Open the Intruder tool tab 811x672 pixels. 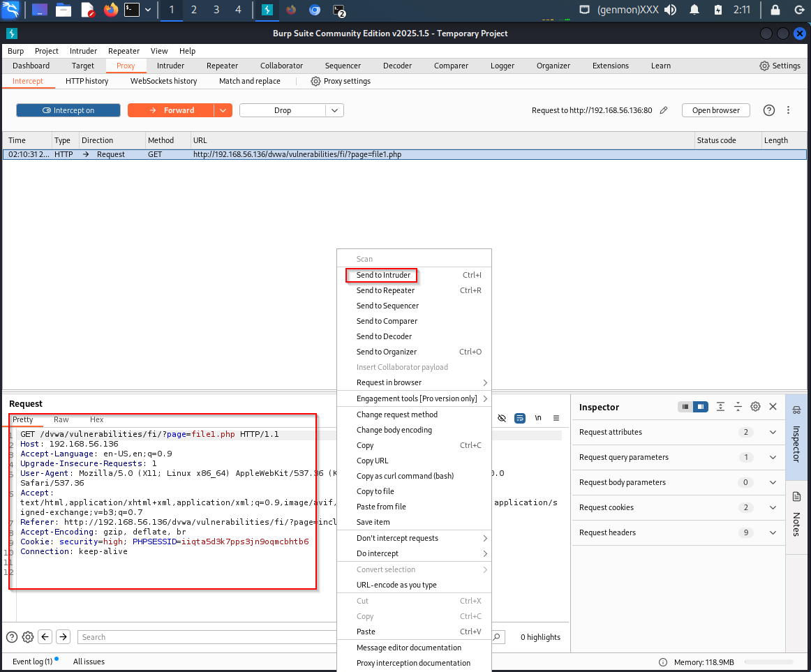171,66
